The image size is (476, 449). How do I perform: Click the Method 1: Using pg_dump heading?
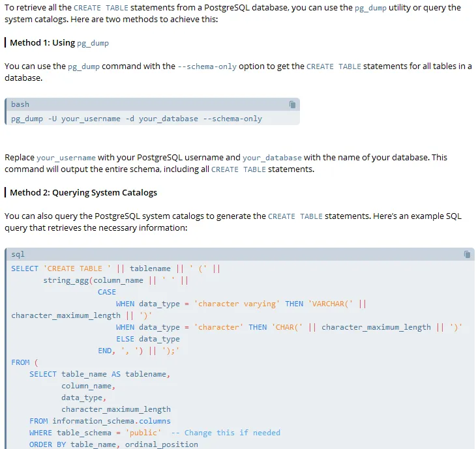coord(59,43)
